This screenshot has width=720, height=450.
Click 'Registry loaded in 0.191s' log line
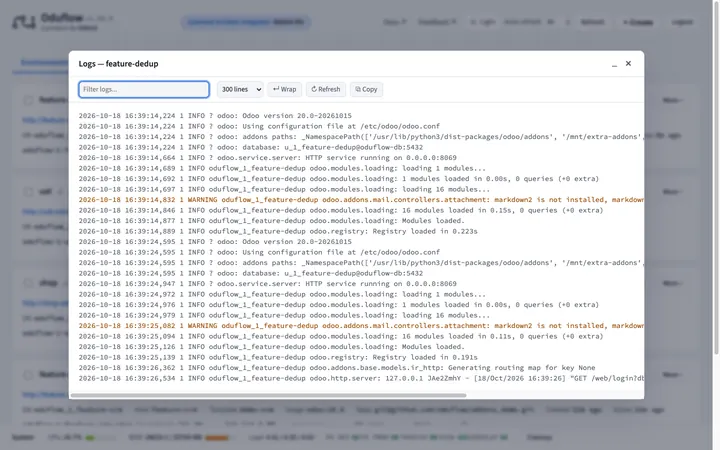(x=278, y=357)
